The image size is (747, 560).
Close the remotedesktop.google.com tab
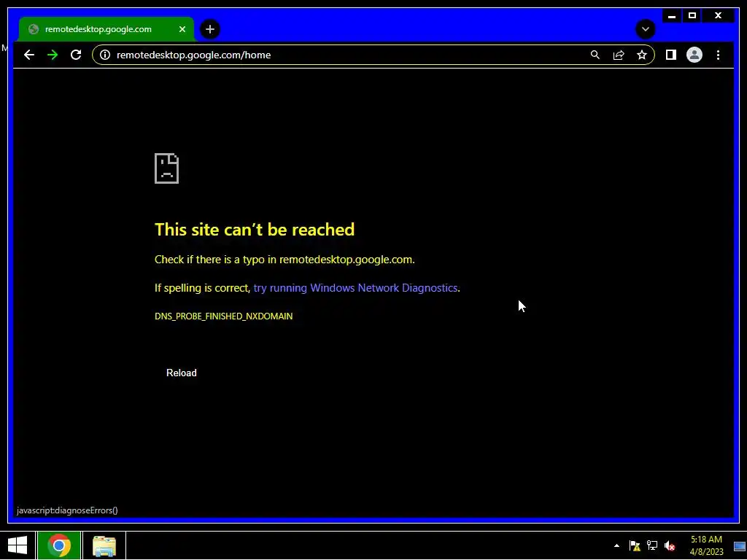182,29
